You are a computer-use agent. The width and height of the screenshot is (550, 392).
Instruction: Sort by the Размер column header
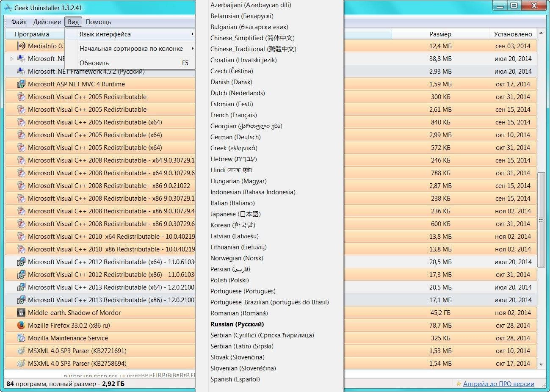coord(440,34)
